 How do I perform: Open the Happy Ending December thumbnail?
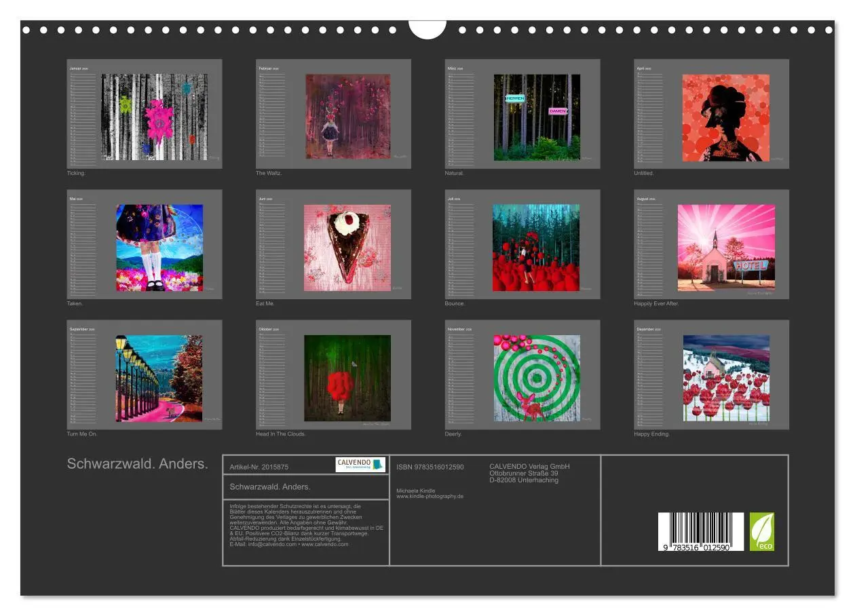point(711,374)
